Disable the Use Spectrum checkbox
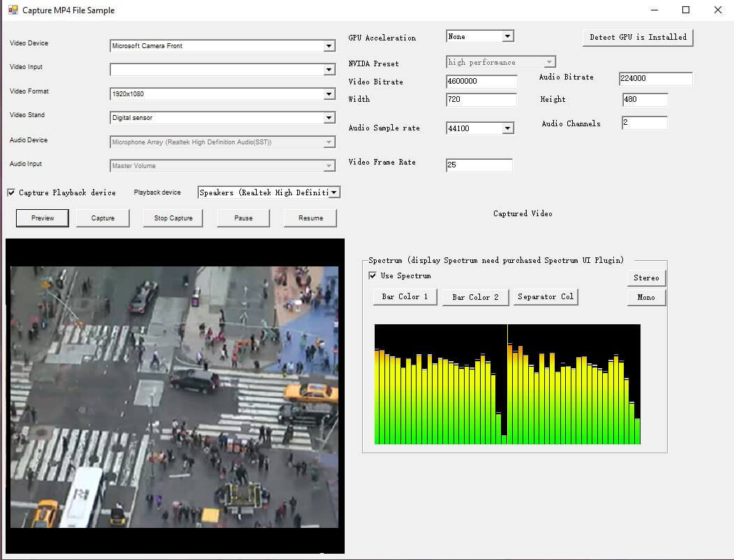This screenshot has width=734, height=560. 373,275
